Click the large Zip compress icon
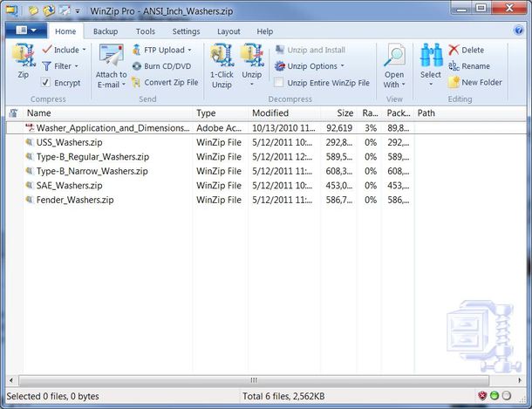This screenshot has width=532, height=409. [24, 55]
